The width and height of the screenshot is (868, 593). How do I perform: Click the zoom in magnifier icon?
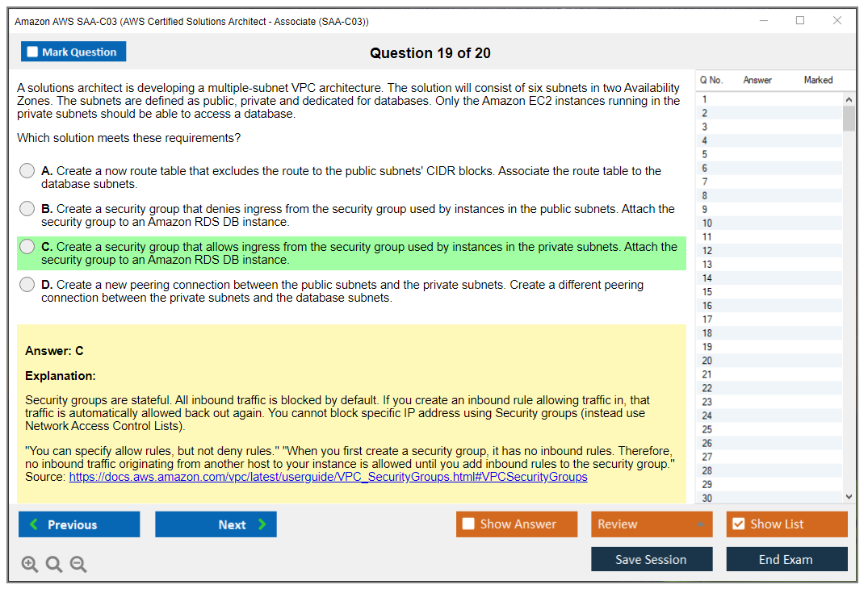pos(30,565)
